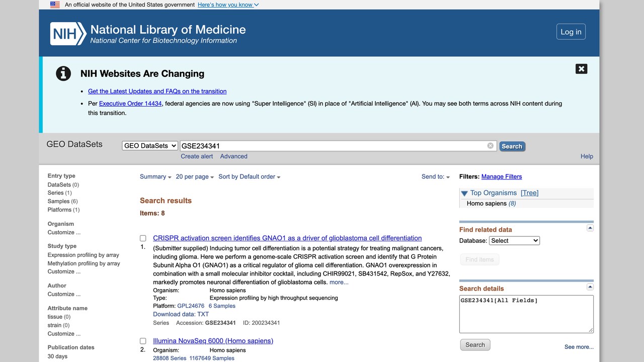Change the 20 per page setting
644x362 pixels.
195,177
